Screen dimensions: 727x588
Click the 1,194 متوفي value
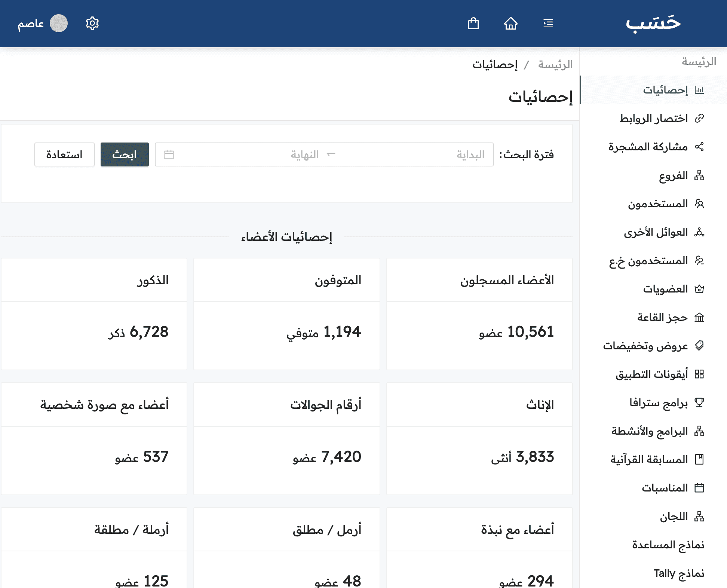(x=324, y=332)
